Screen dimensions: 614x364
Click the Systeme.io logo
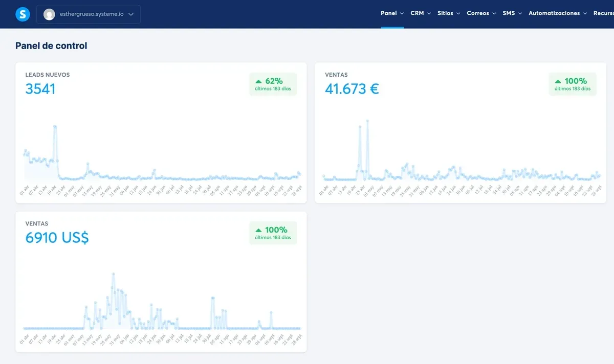point(23,14)
